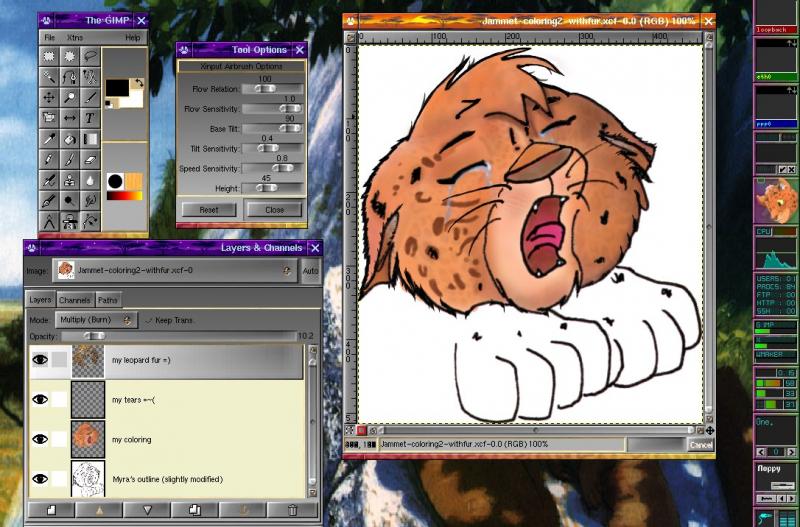This screenshot has height=527, width=800.
Task: Pick the Magnify zoom tool
Action: tap(70, 97)
